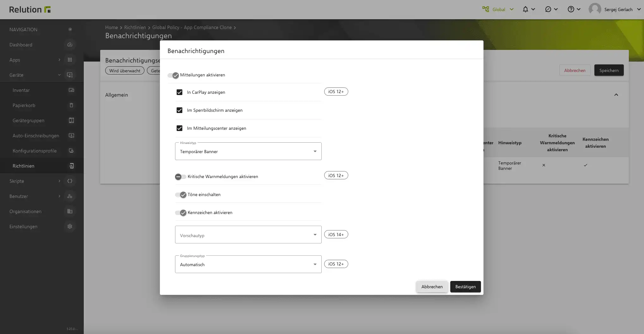The image size is (644, 334).
Task: Click the Benutzer users icon
Action: pos(70,196)
